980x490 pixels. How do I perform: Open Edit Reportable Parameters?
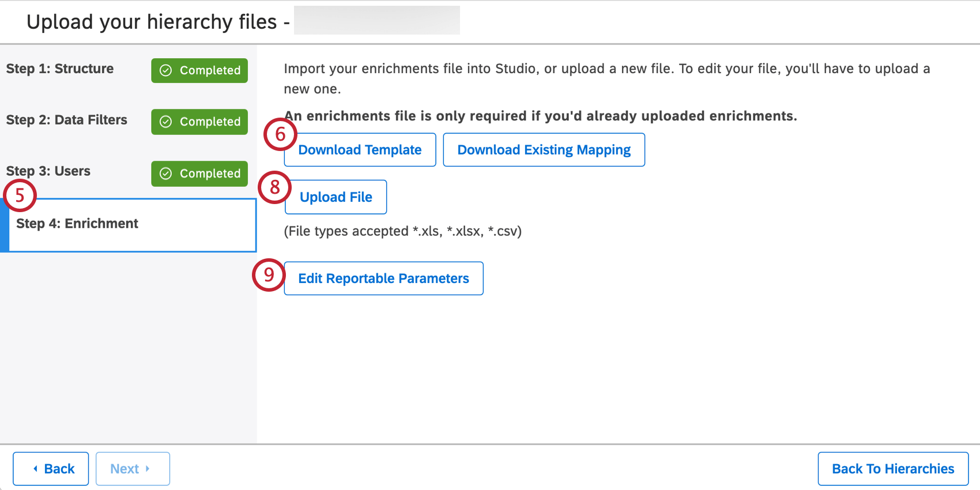point(383,278)
